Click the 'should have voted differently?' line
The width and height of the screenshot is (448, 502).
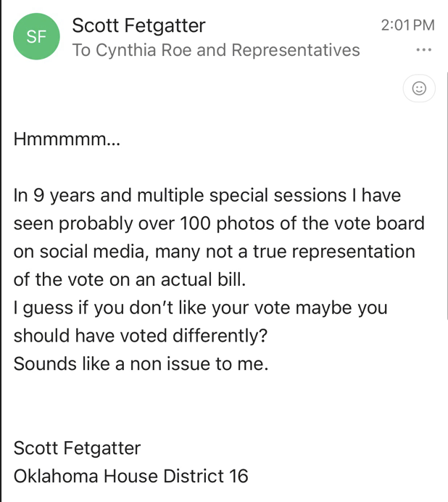pyautogui.click(x=140, y=336)
